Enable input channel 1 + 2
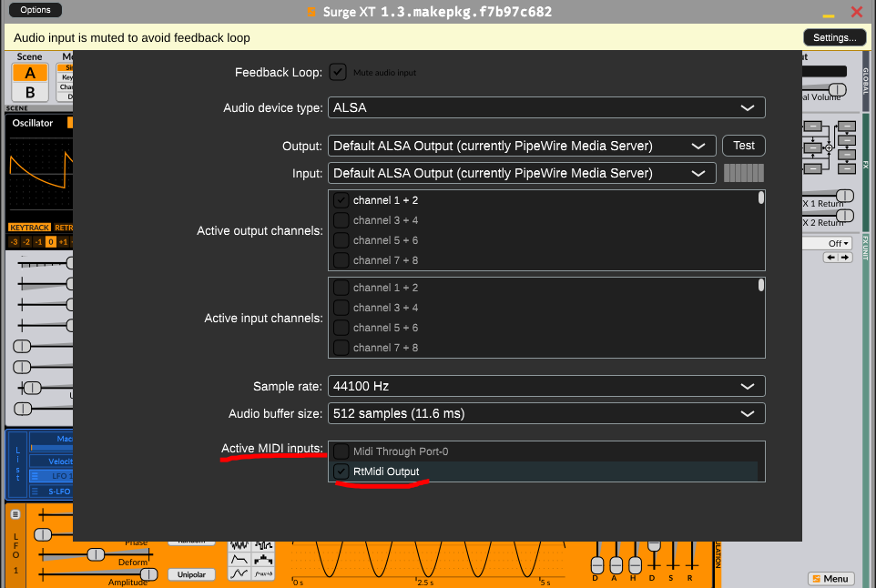Viewport: 876px width, 588px height. tap(341, 288)
